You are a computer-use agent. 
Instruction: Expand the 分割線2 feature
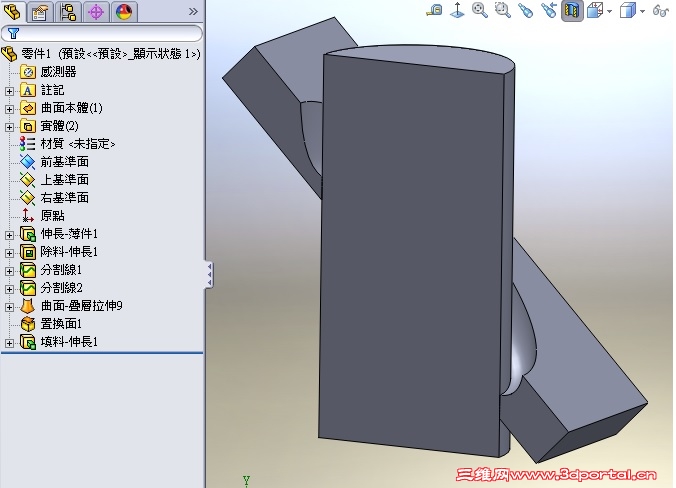[x=9, y=289]
